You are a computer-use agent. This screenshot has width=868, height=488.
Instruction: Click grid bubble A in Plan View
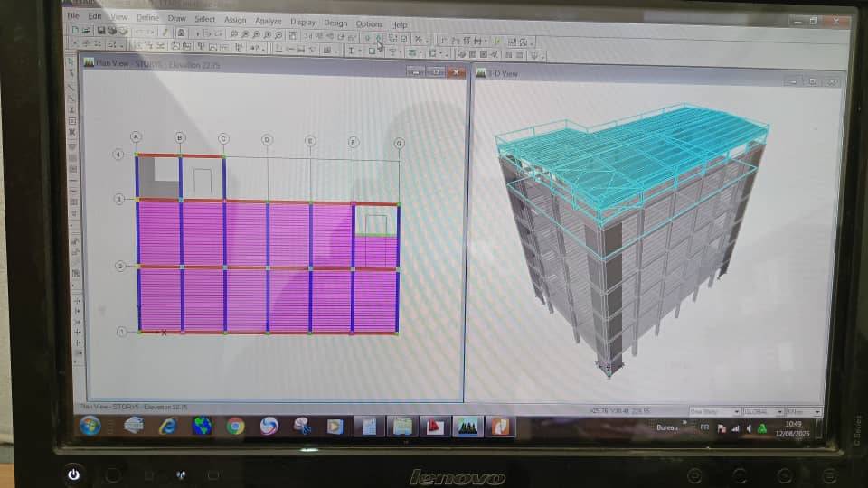(136, 136)
